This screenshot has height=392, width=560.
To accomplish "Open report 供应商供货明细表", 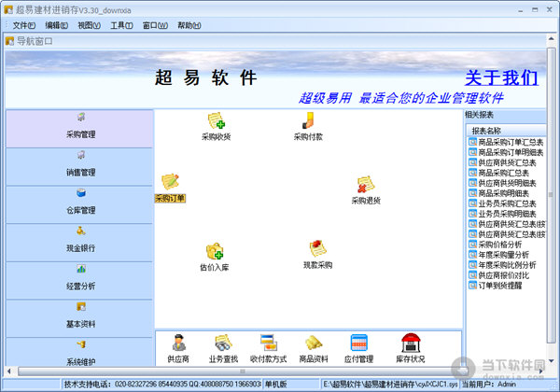I will (x=502, y=183).
